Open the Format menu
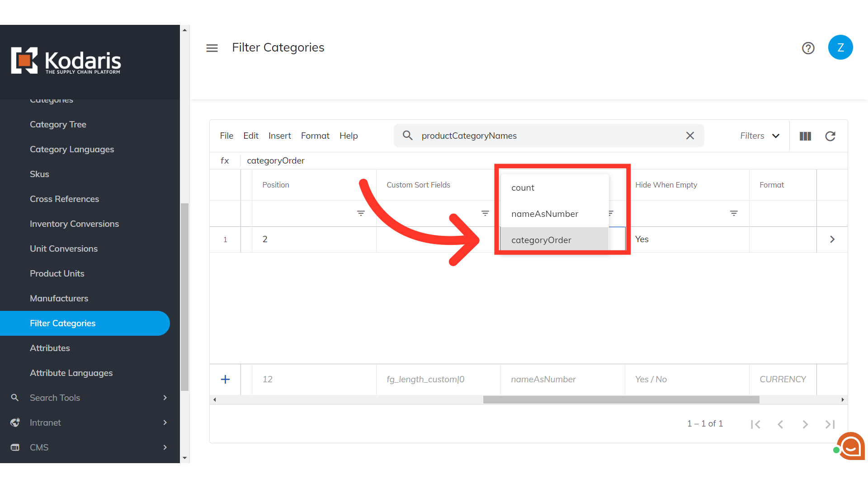 pyautogui.click(x=315, y=136)
